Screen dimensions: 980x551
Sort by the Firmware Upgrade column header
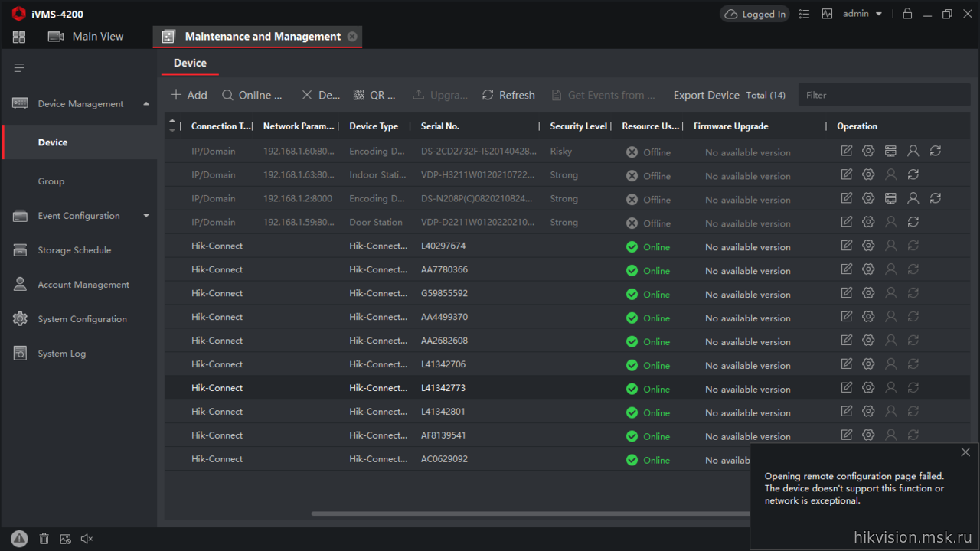click(x=731, y=126)
